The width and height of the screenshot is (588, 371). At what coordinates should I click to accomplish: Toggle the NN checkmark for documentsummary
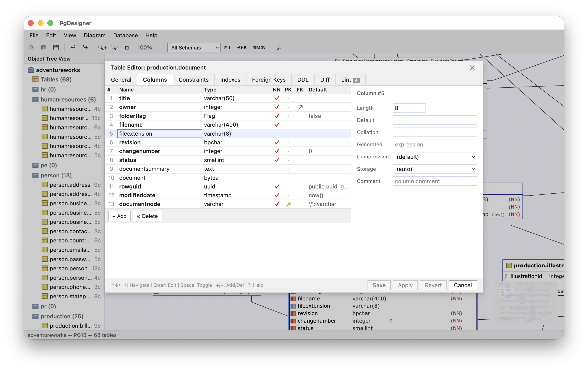click(277, 169)
